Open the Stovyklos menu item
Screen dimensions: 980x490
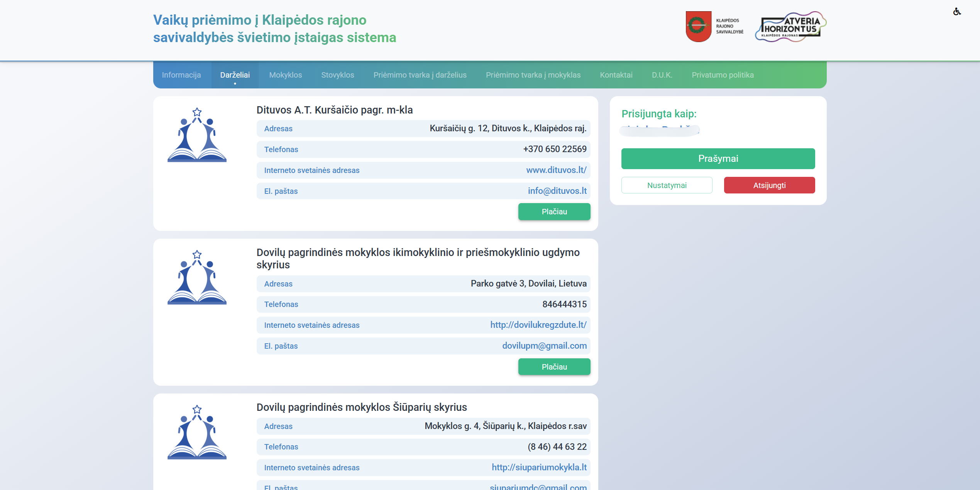(338, 75)
